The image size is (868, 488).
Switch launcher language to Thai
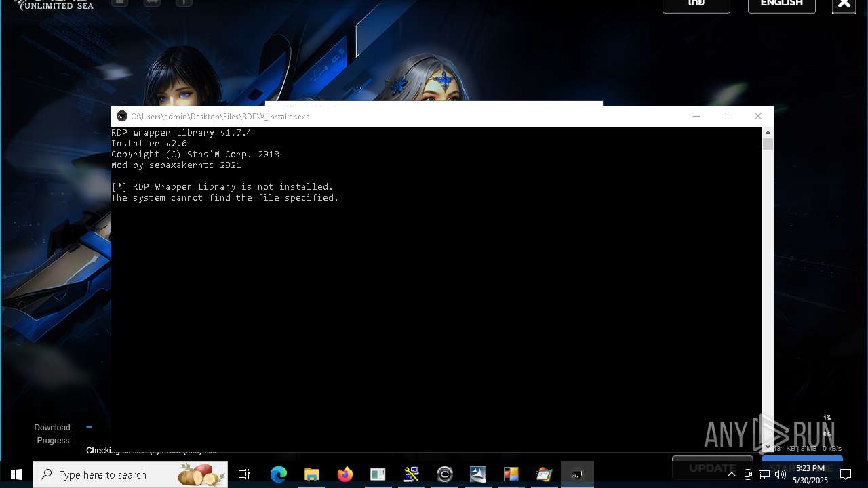(x=696, y=4)
